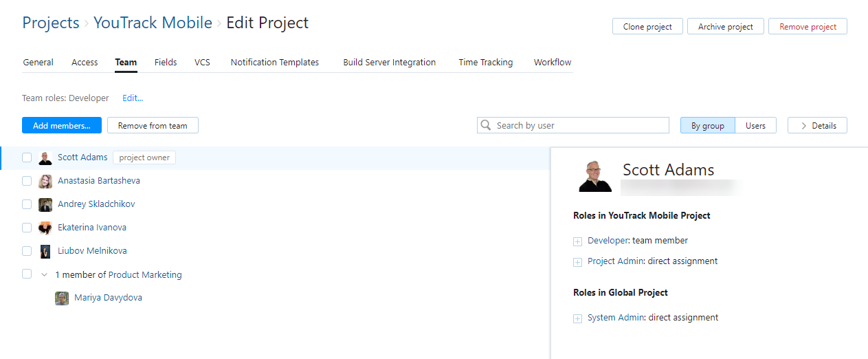Switch to the Workflow tab
The image size is (868, 359).
click(x=553, y=63)
